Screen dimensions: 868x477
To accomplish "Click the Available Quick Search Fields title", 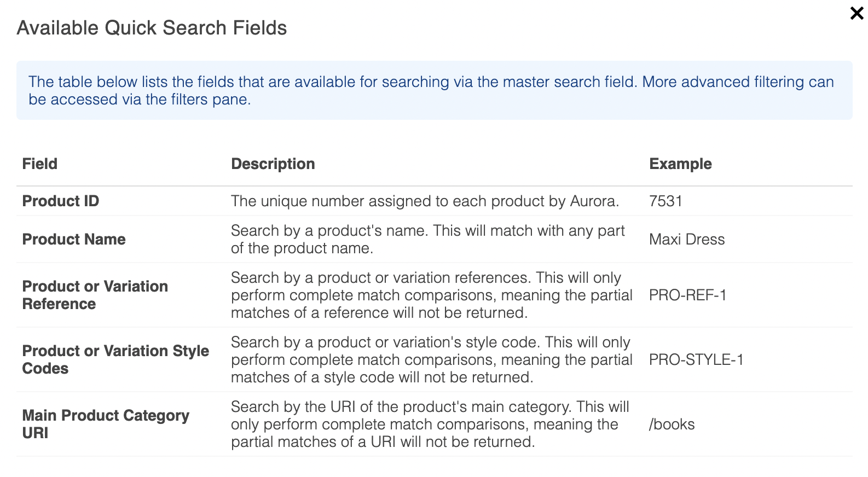I will (152, 28).
